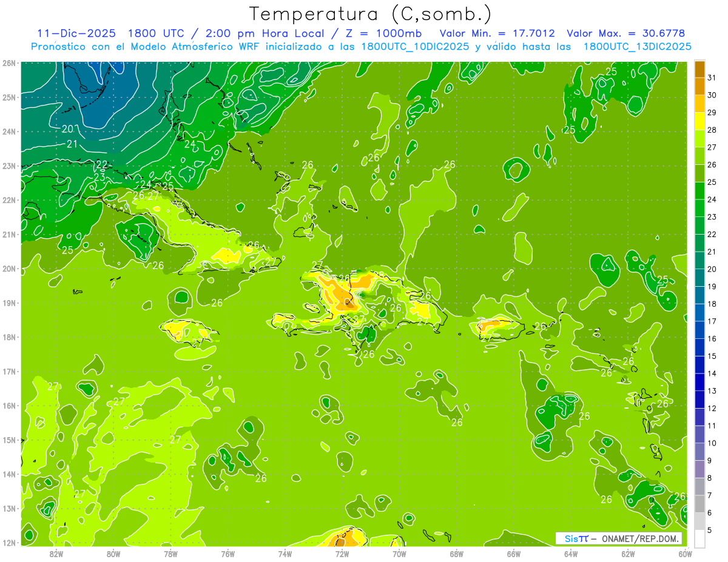The width and height of the screenshot is (728, 562).
Task: Pick the white swatch below color bar label 5
Action: pos(699,538)
